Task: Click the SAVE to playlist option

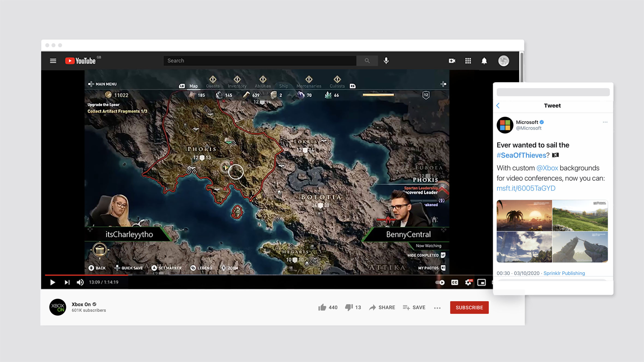Action: point(414,307)
